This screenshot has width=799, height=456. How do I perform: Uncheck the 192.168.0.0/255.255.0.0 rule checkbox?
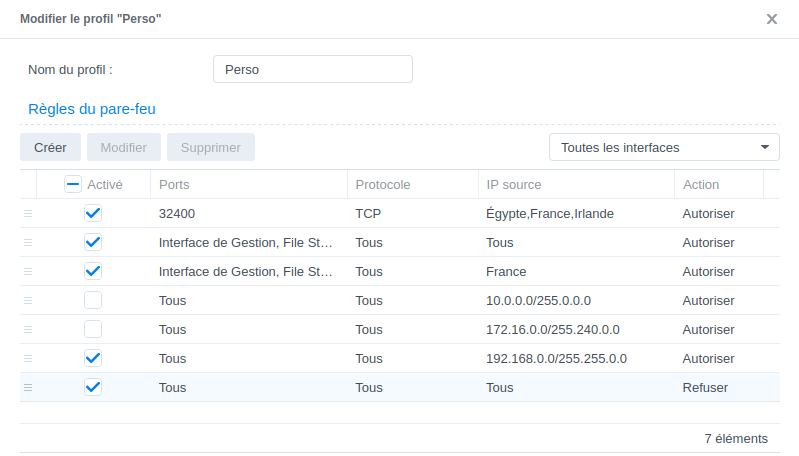(x=93, y=358)
